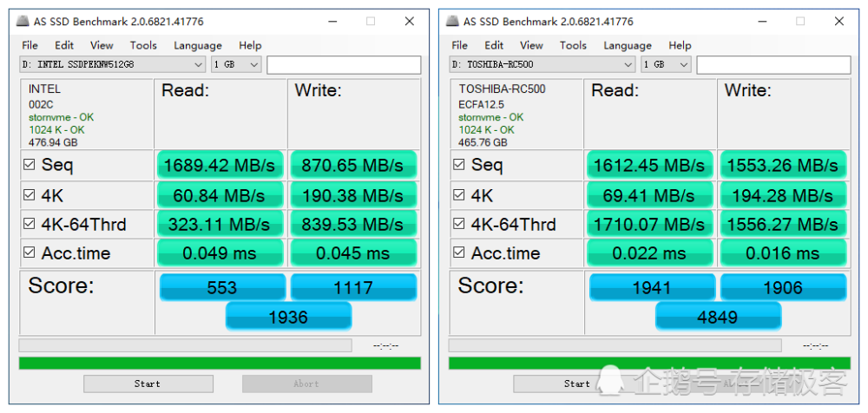The image size is (868, 413).
Task: Open the File menu in the INTEL window
Action: click(x=30, y=45)
